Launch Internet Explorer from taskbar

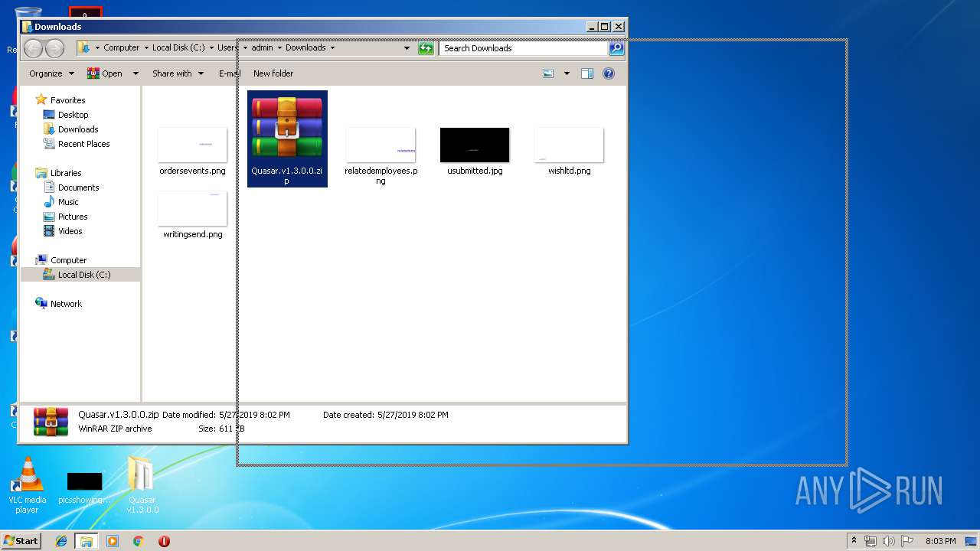[x=62, y=541]
